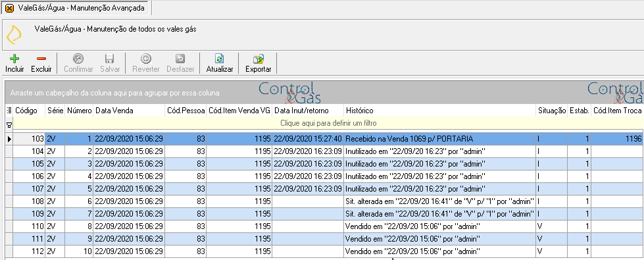Refresh the list with Atualizar icon
This screenshot has width=644, height=260.
pyautogui.click(x=220, y=59)
